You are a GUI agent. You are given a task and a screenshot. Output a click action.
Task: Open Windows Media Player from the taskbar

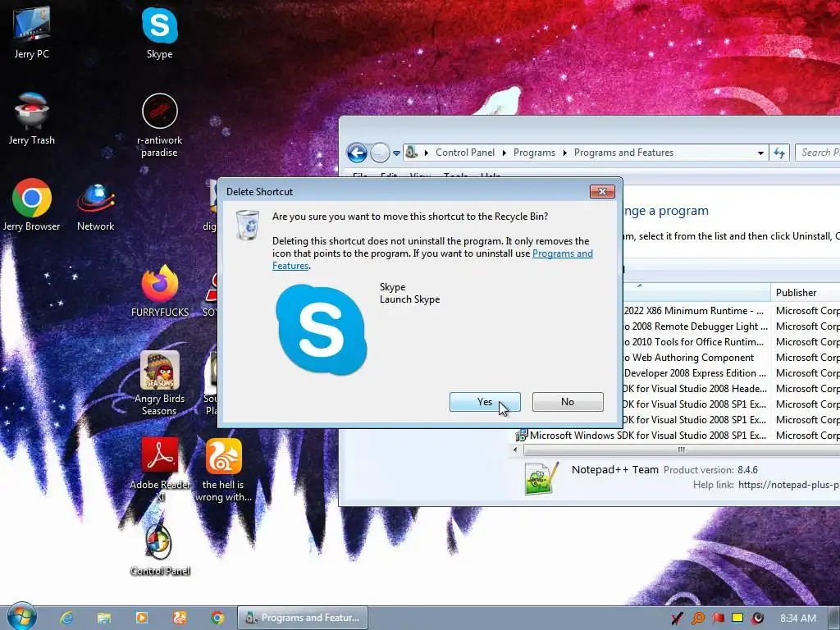coord(141,618)
